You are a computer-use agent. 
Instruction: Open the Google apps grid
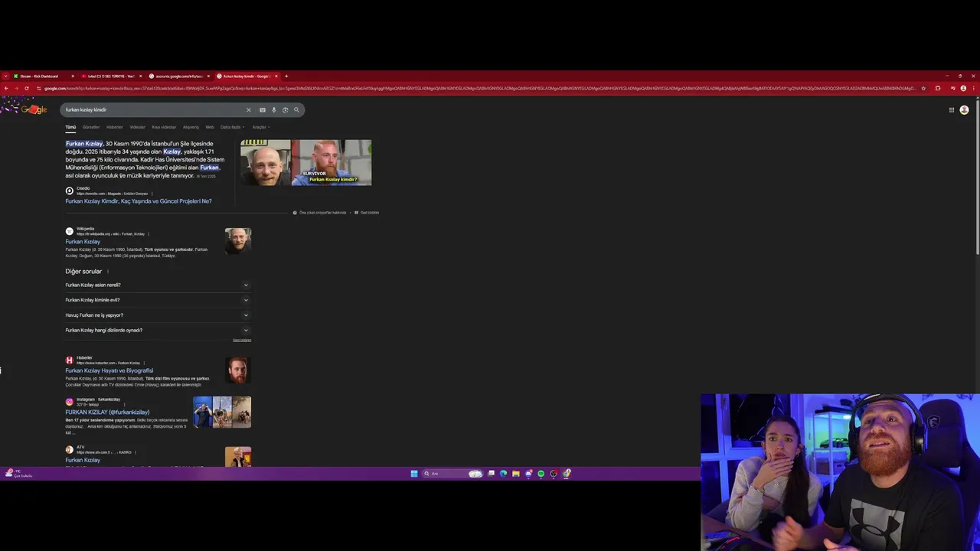(952, 109)
